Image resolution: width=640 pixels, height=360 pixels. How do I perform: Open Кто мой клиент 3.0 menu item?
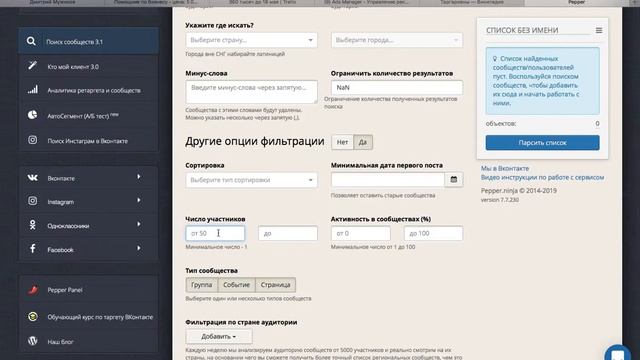pos(88,66)
